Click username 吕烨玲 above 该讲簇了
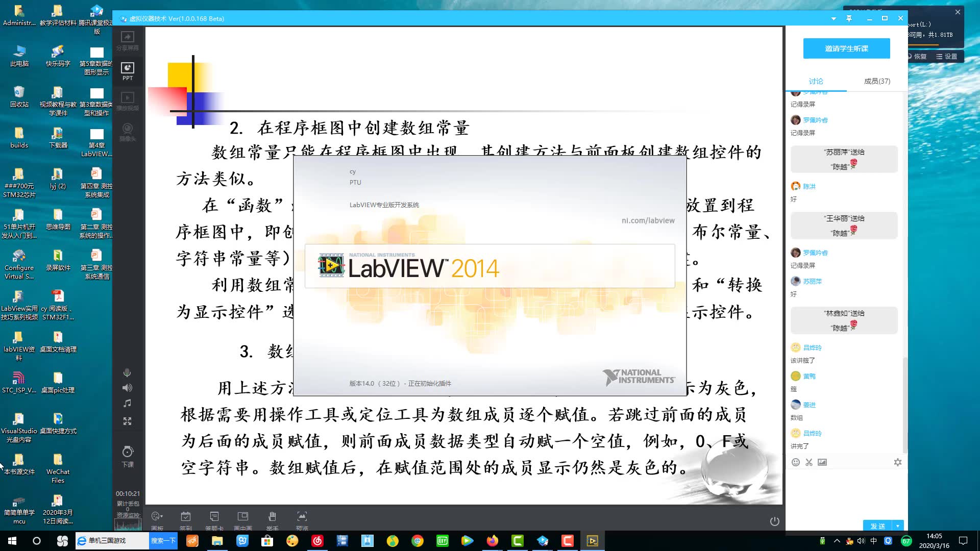 812,347
